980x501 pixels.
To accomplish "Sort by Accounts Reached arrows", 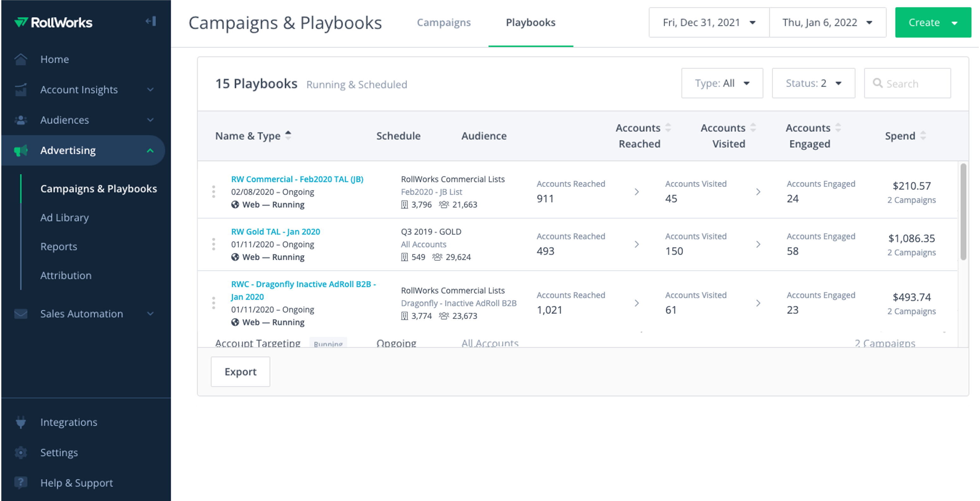I will point(668,128).
